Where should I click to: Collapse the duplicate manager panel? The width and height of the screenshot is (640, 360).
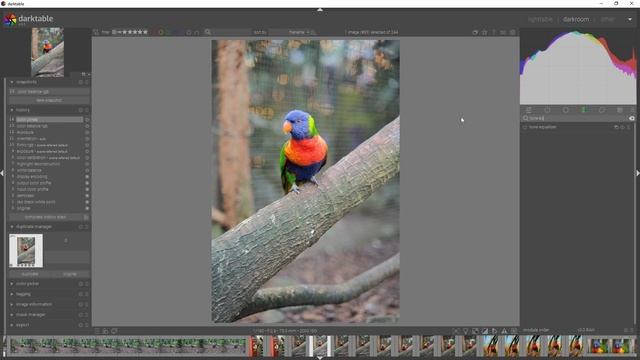click(12, 227)
